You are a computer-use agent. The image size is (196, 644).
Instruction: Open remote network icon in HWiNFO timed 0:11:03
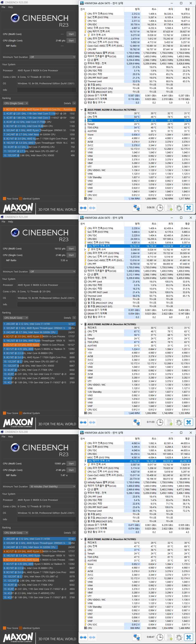click(x=137, y=422)
